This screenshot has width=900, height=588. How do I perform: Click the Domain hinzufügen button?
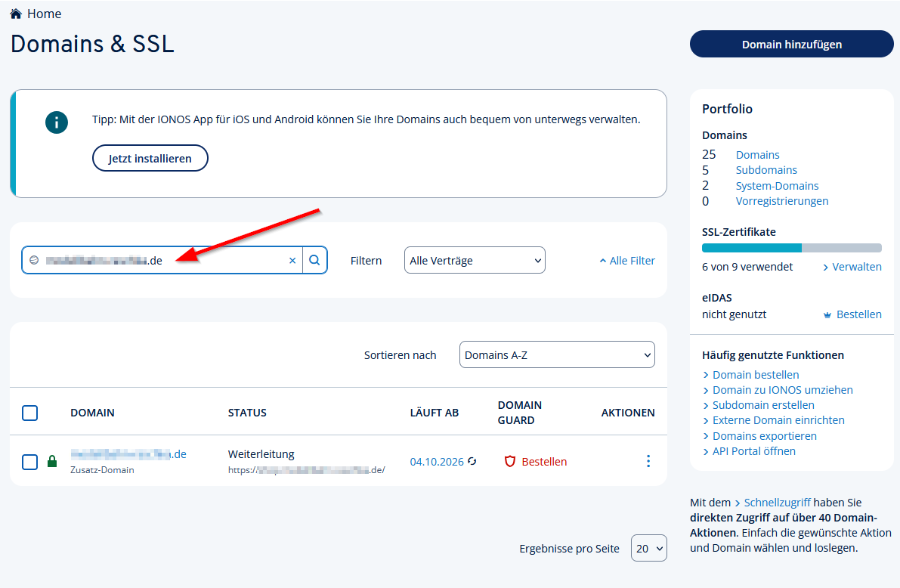click(791, 45)
